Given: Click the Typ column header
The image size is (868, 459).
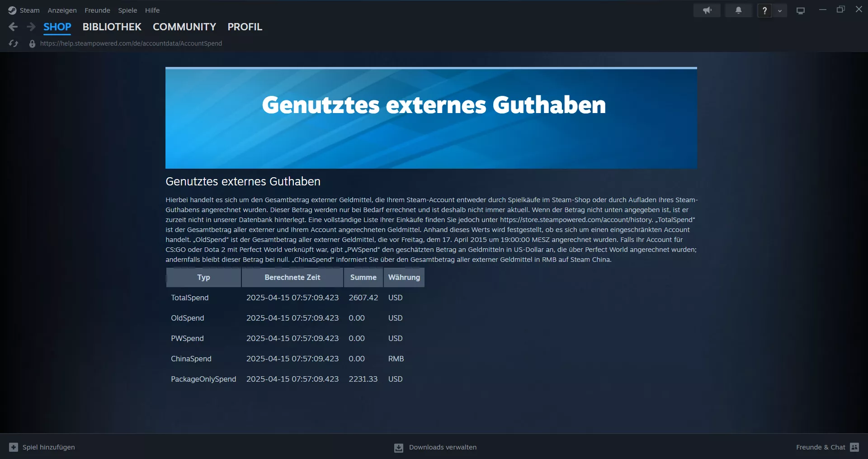Looking at the screenshot, I should click(x=203, y=277).
